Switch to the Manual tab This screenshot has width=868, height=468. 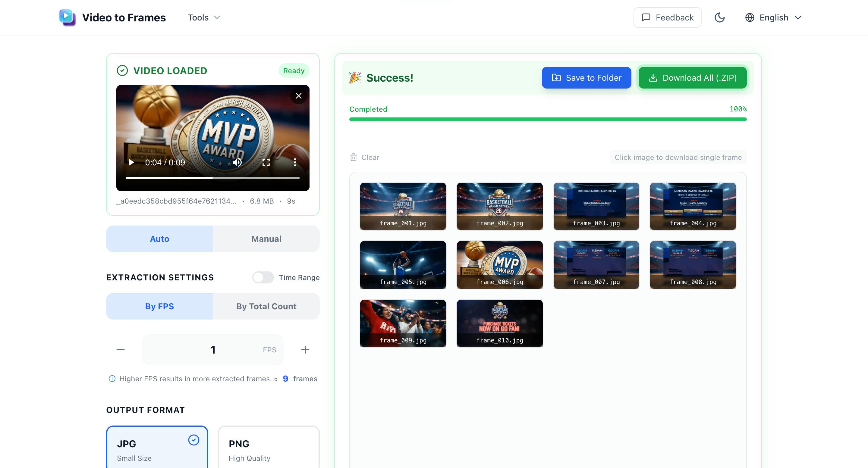[x=266, y=239]
